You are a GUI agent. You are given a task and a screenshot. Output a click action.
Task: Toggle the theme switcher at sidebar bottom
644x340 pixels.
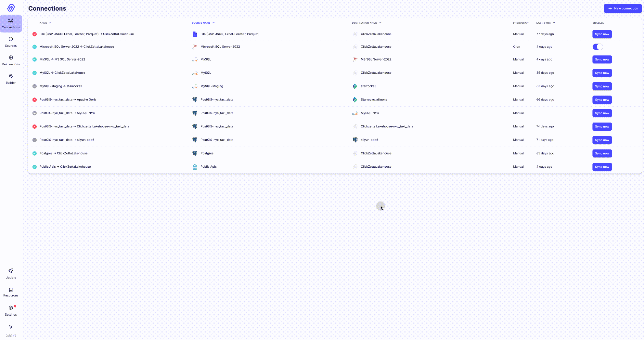click(x=11, y=327)
